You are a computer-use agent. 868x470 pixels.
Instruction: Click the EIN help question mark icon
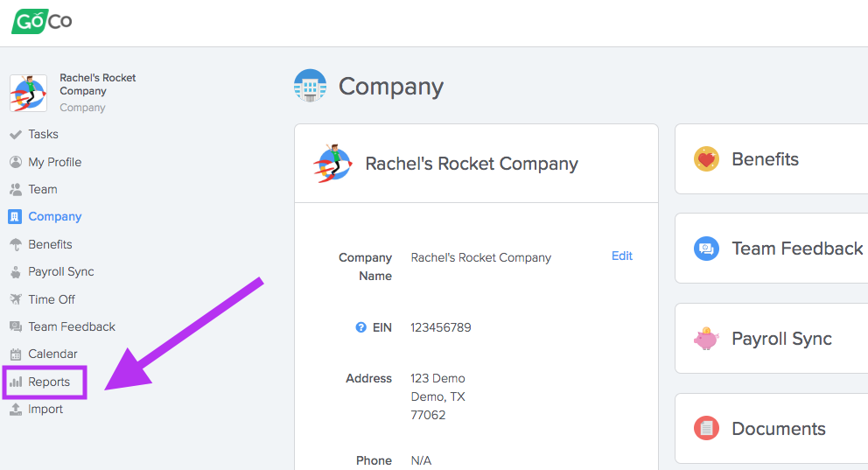360,327
